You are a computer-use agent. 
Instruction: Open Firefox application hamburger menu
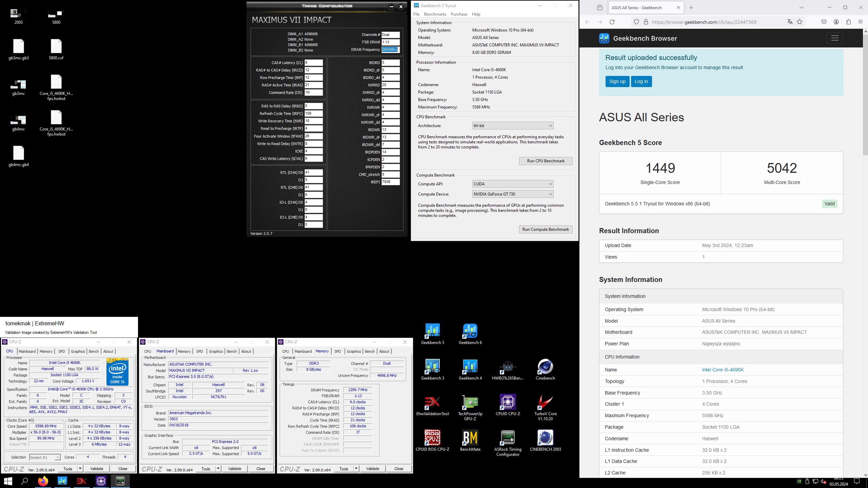pyautogui.click(x=860, y=22)
